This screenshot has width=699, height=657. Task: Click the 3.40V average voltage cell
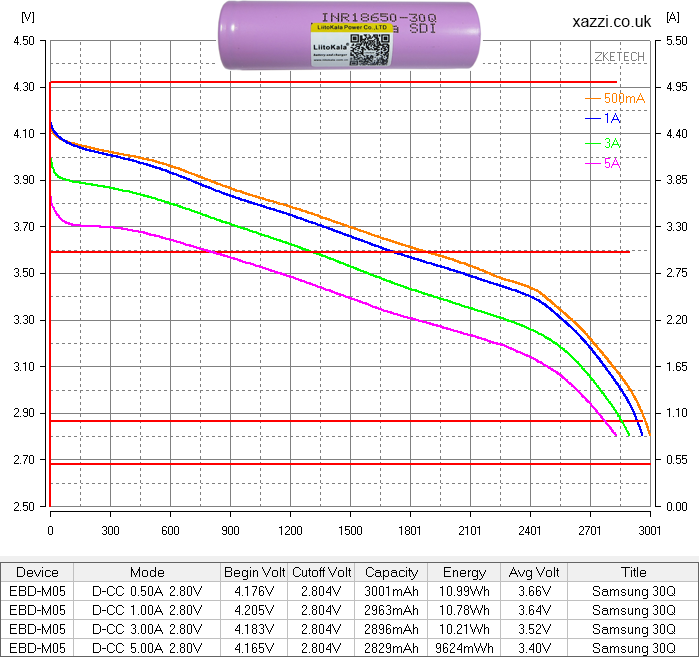[534, 648]
